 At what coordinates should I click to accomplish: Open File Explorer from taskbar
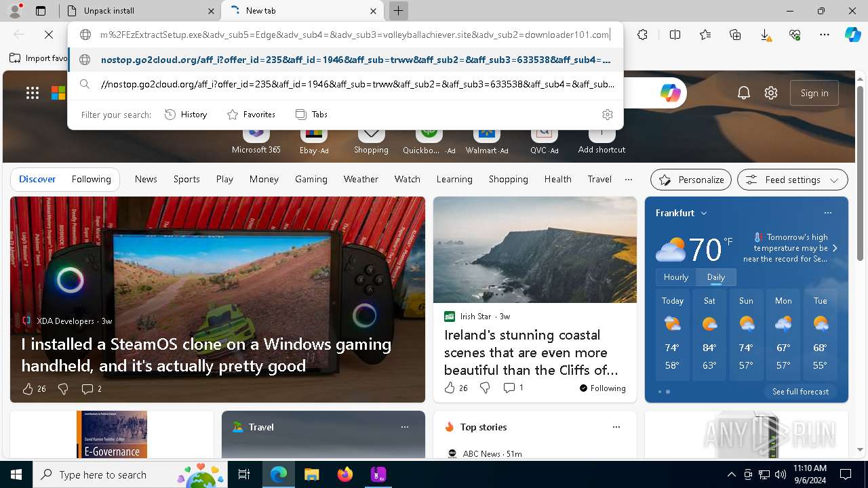click(311, 474)
